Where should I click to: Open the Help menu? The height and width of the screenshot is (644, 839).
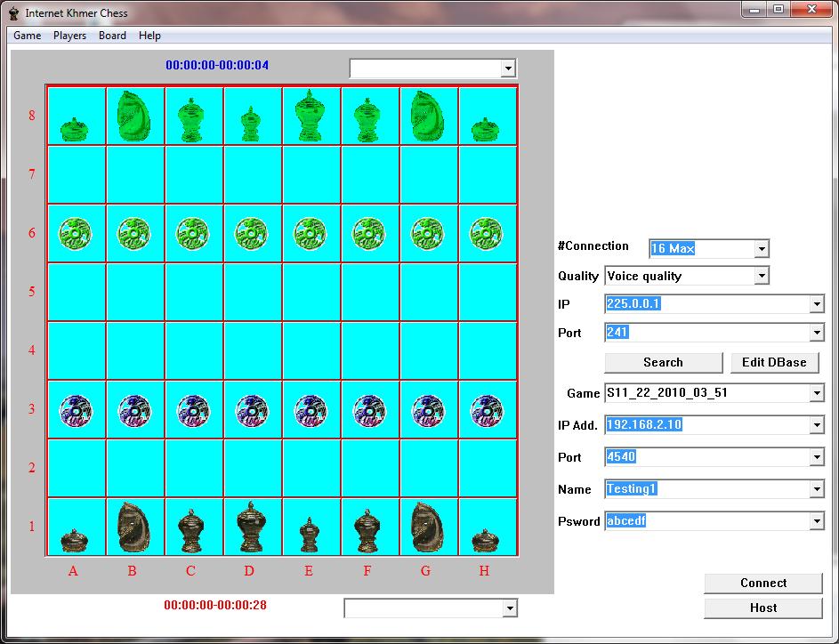(x=149, y=36)
